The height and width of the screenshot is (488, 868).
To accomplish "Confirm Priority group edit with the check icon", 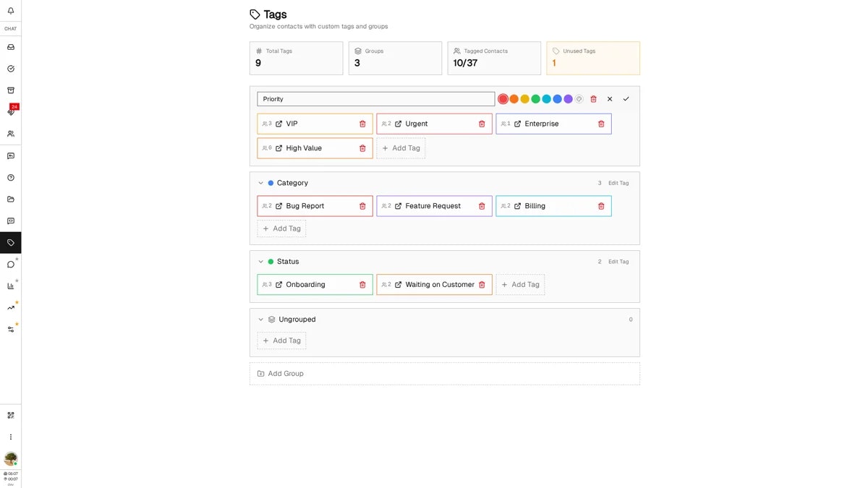I will 626,98.
